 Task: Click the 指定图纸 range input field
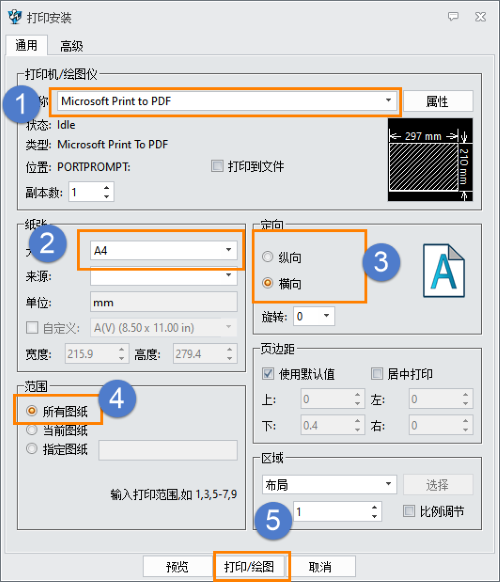click(168, 450)
